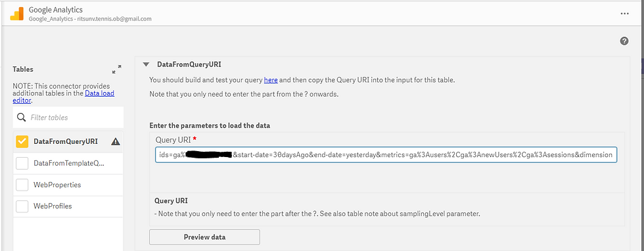This screenshot has height=251, width=644.
Task: Select the WebProperties table label
Action: [57, 185]
